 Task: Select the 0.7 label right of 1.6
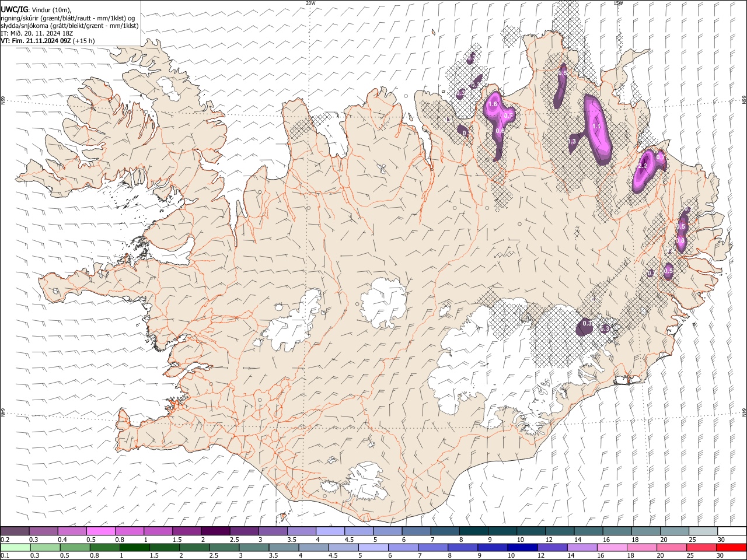pyautogui.click(x=508, y=116)
